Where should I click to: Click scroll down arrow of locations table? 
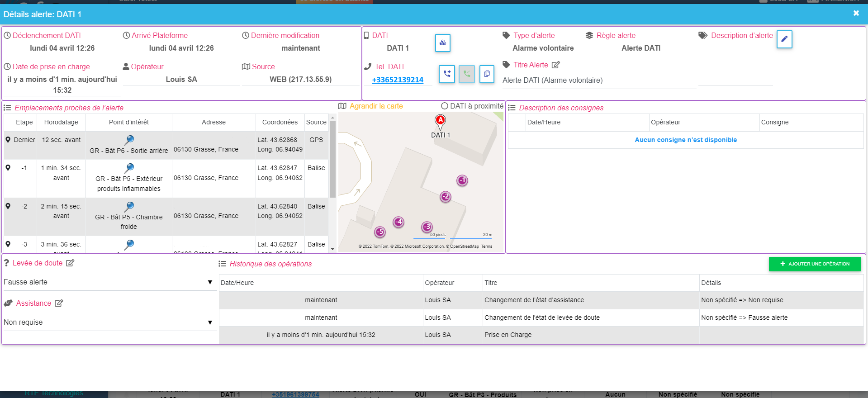[x=332, y=249]
